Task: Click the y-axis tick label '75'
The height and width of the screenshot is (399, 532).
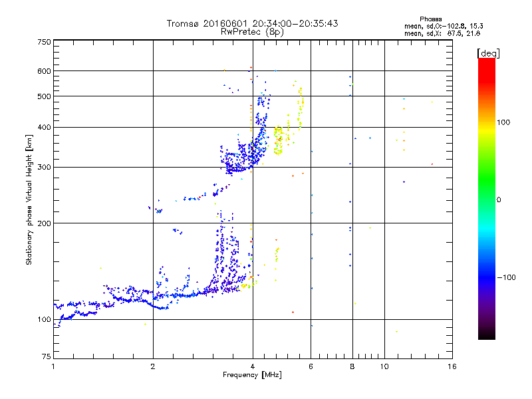Action: point(47,356)
